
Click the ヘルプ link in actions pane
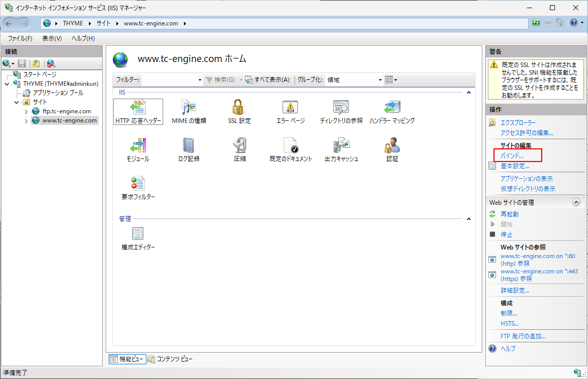pyautogui.click(x=508, y=349)
